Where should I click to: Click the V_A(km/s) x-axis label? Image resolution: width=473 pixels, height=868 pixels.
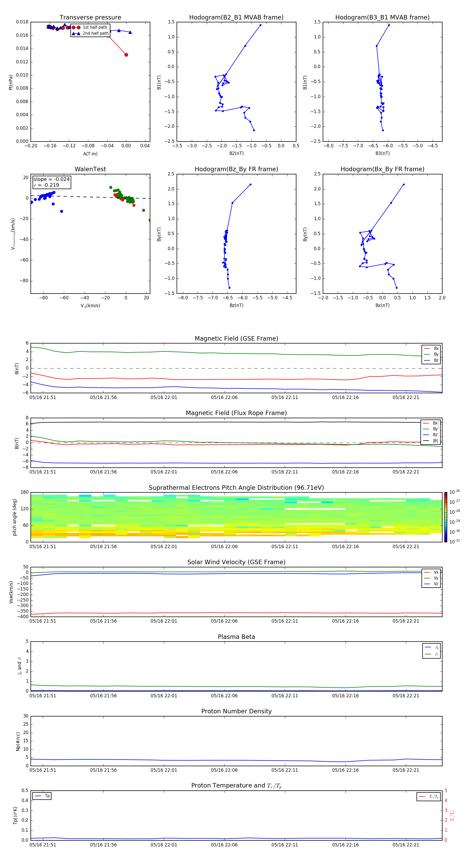point(90,306)
